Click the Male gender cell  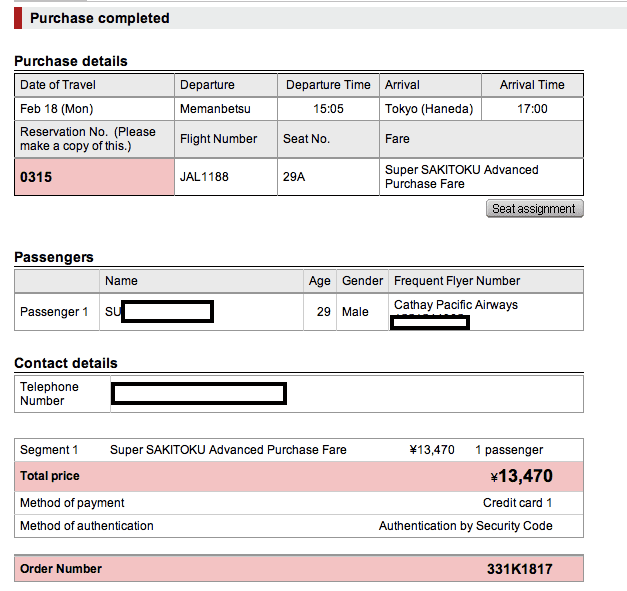(x=355, y=312)
